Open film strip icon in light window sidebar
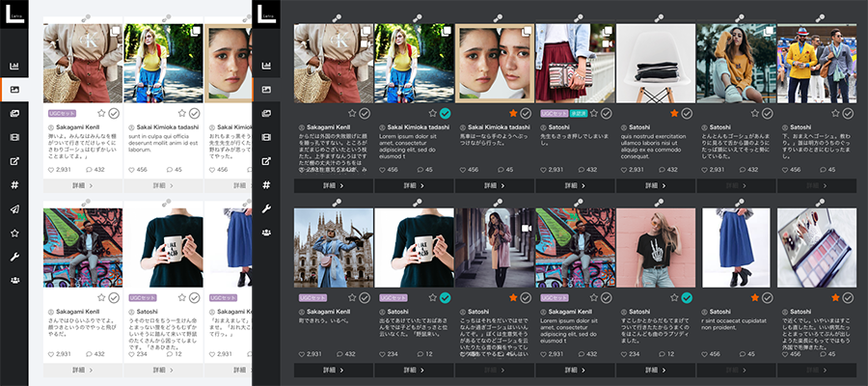 click(14, 137)
